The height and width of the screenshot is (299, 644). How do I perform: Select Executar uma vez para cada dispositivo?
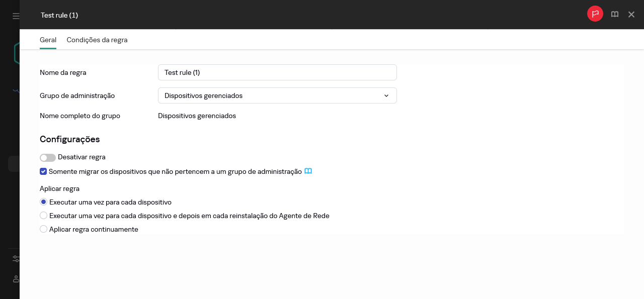pos(44,202)
